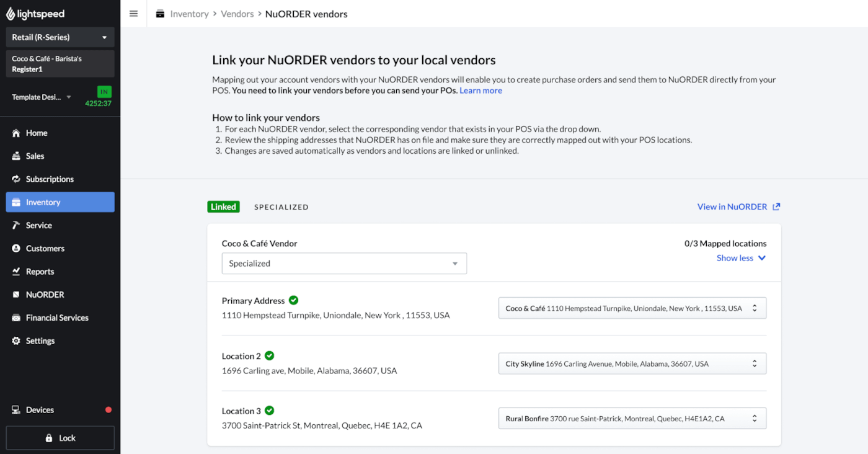This screenshot has height=454, width=868.
Task: Toggle the hamburger menu icon
Action: pos(133,14)
